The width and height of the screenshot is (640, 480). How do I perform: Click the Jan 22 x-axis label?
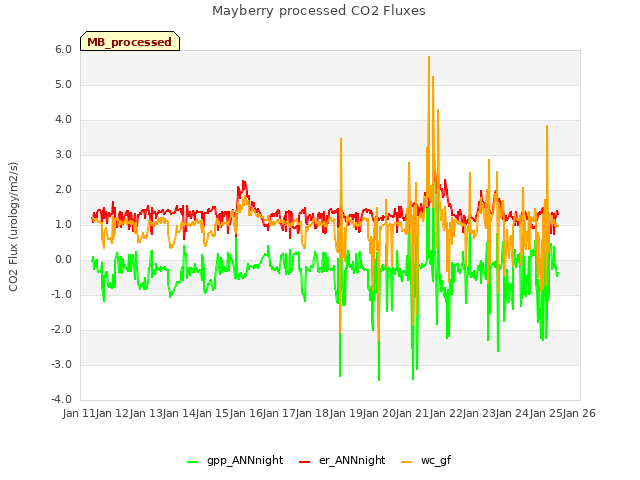446,413
